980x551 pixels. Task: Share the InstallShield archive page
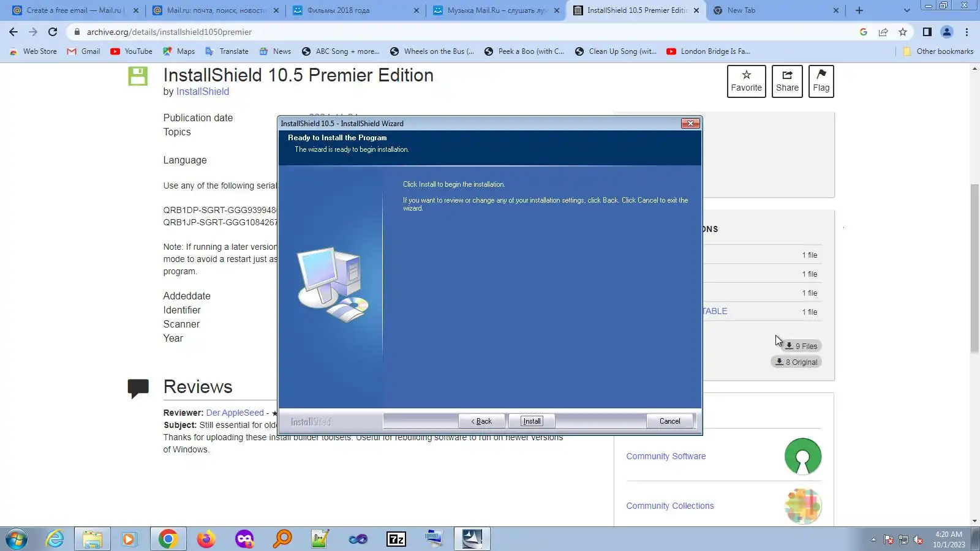point(787,81)
